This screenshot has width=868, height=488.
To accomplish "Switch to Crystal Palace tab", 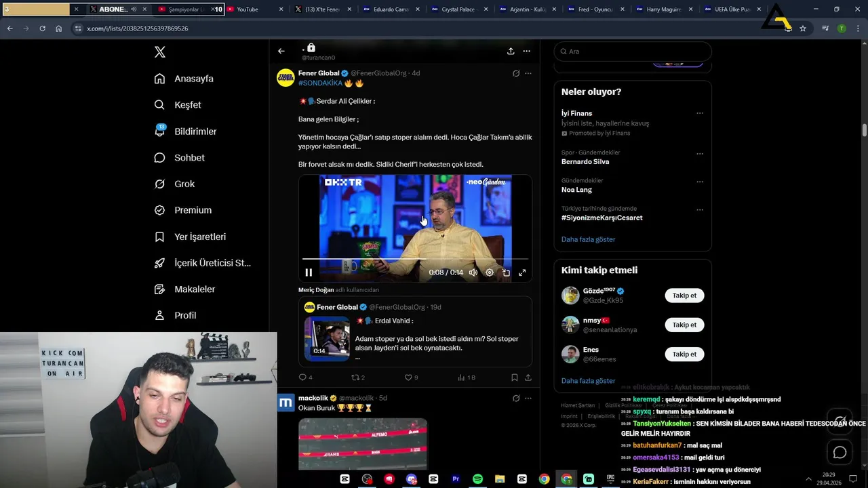I will coord(458,9).
